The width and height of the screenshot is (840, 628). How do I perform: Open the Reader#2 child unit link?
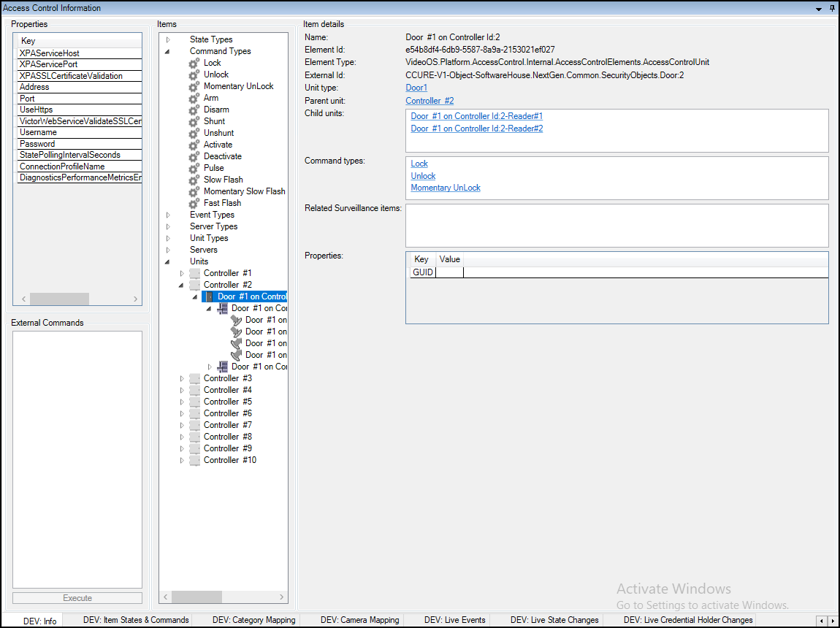pyautogui.click(x=477, y=129)
